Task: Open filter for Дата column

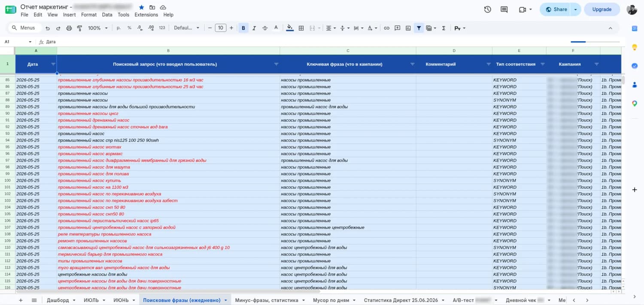Action: point(53,64)
